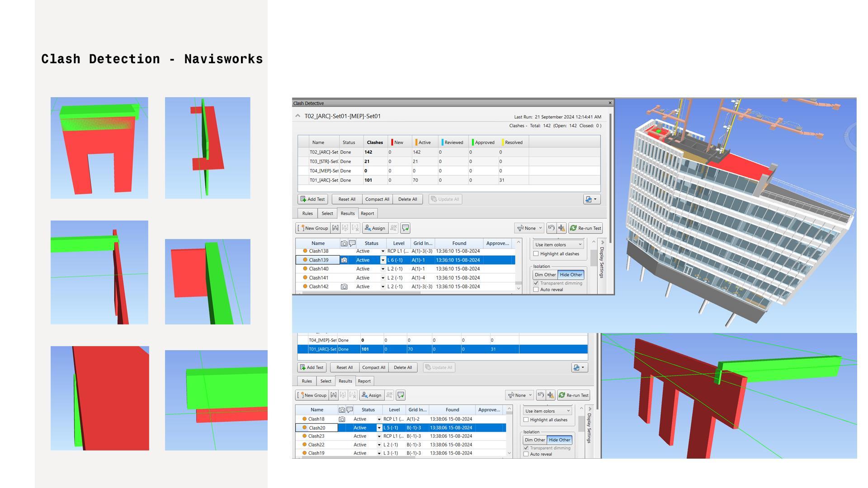Click undo arrow icon left of upper Re-run Test

(551, 228)
